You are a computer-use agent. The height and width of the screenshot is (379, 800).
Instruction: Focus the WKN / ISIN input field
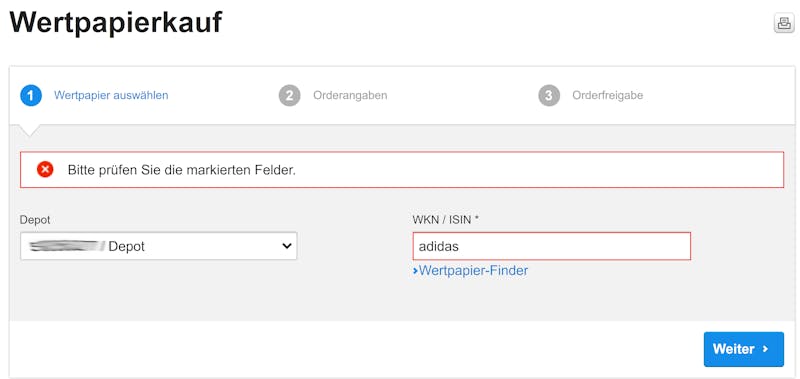pyautogui.click(x=552, y=246)
